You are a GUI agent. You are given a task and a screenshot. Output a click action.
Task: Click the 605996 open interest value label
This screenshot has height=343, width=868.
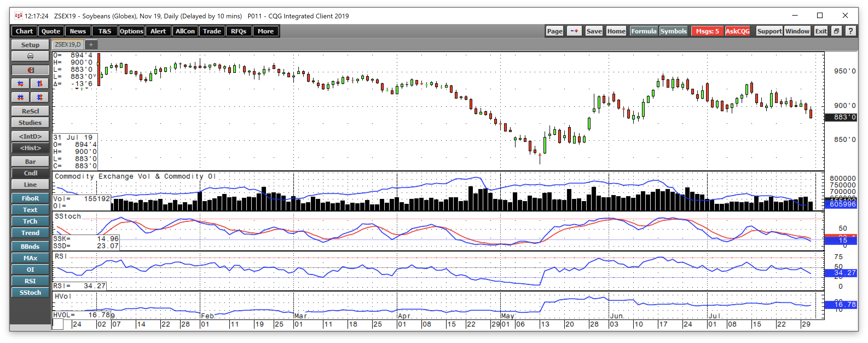(841, 204)
